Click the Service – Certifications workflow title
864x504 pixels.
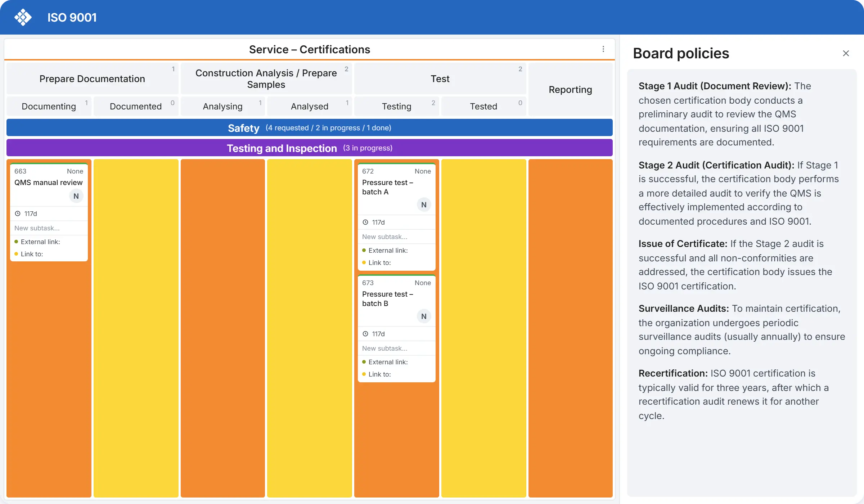(310, 49)
